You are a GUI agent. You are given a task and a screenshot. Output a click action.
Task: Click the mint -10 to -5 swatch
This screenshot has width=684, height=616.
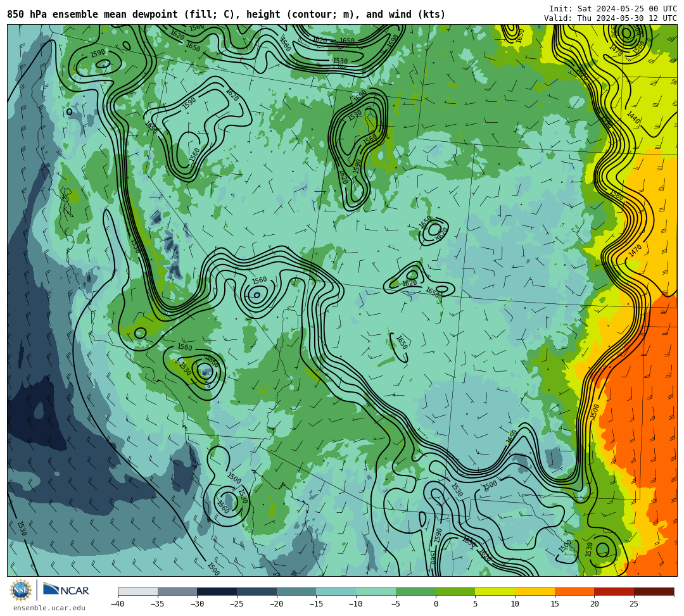point(376,591)
